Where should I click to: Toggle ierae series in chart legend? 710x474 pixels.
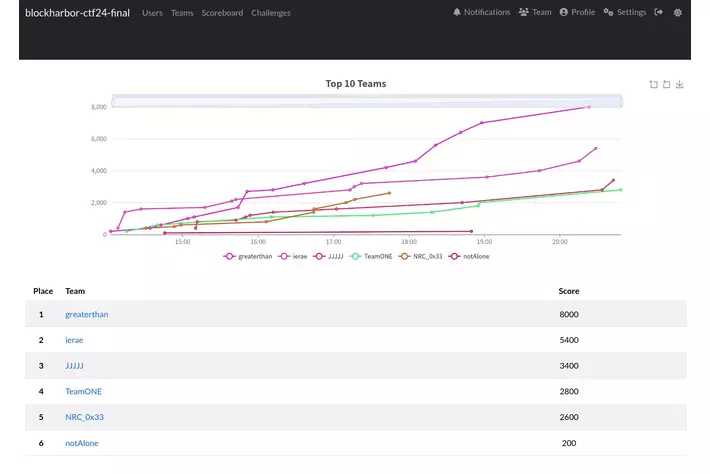tap(297, 256)
